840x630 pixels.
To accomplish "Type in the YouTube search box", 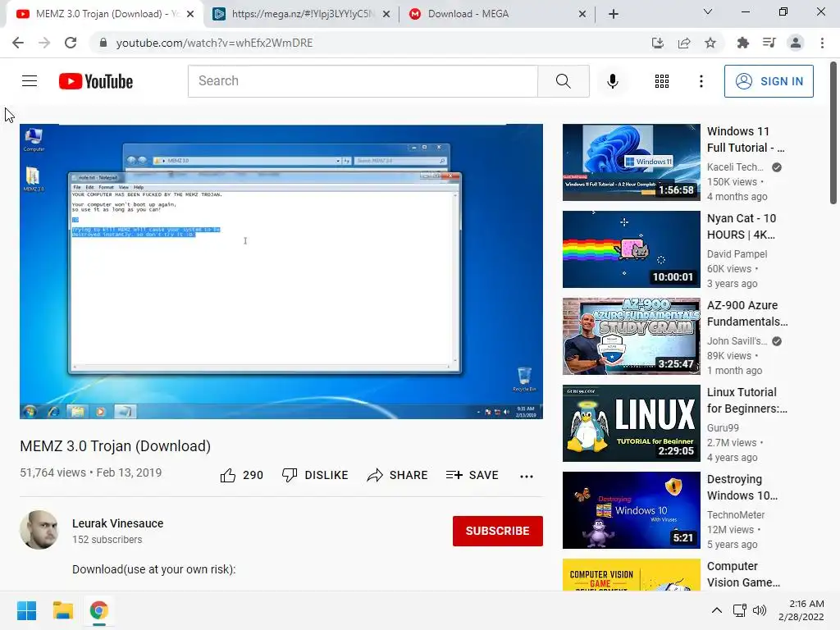I will point(363,81).
